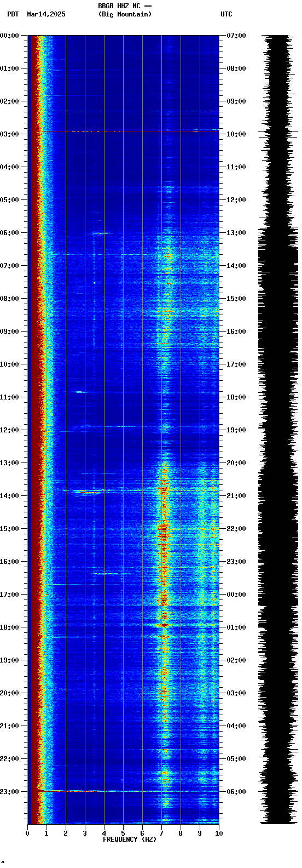
Task: Click the PDT '14:00' time label
Action: coord(9,496)
